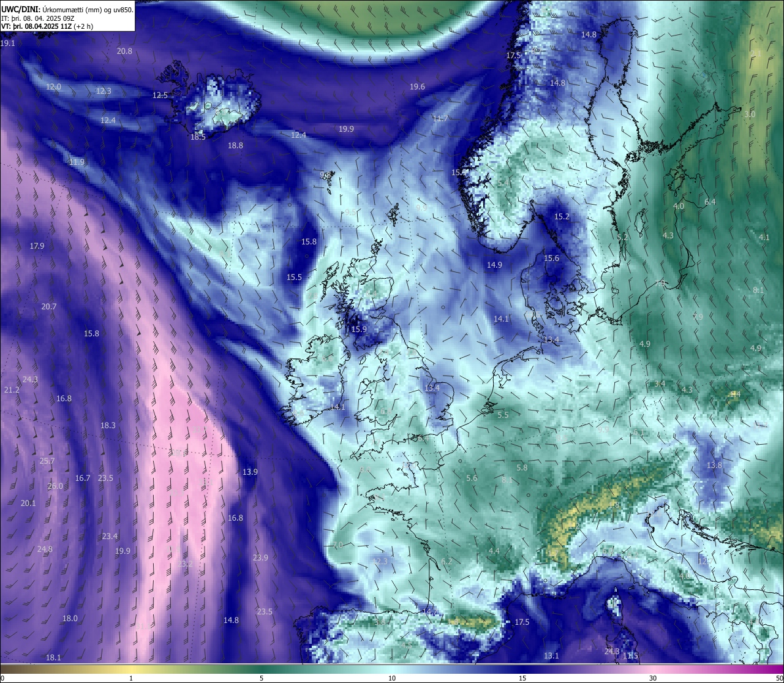Click the 15.9 value over the Irish Sea
Image resolution: width=784 pixels, height=683 pixels.
pos(359,330)
